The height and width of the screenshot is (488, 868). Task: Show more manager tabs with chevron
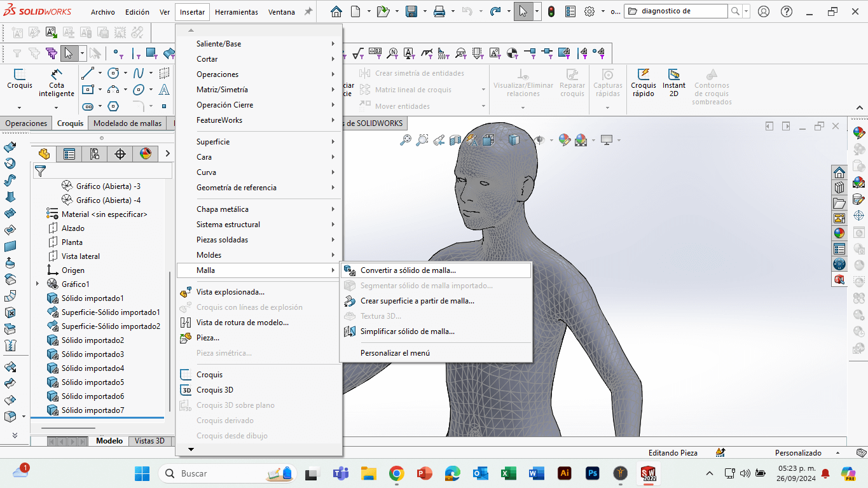coord(167,153)
